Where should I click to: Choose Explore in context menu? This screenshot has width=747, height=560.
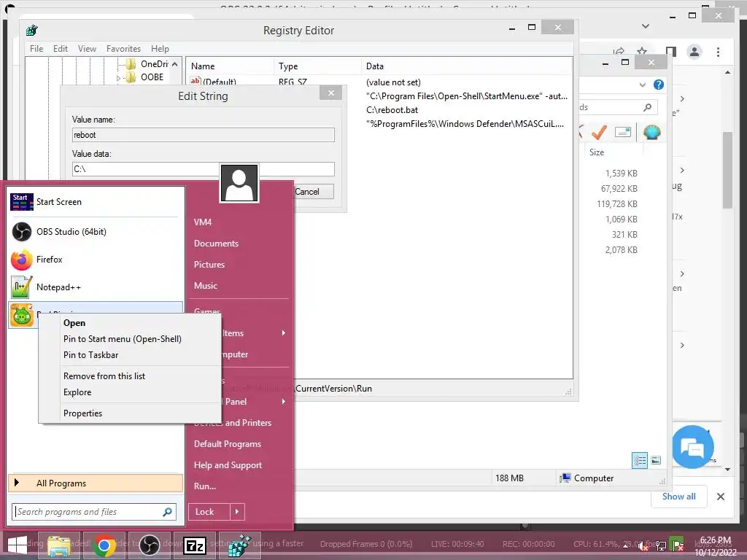pyautogui.click(x=130, y=392)
